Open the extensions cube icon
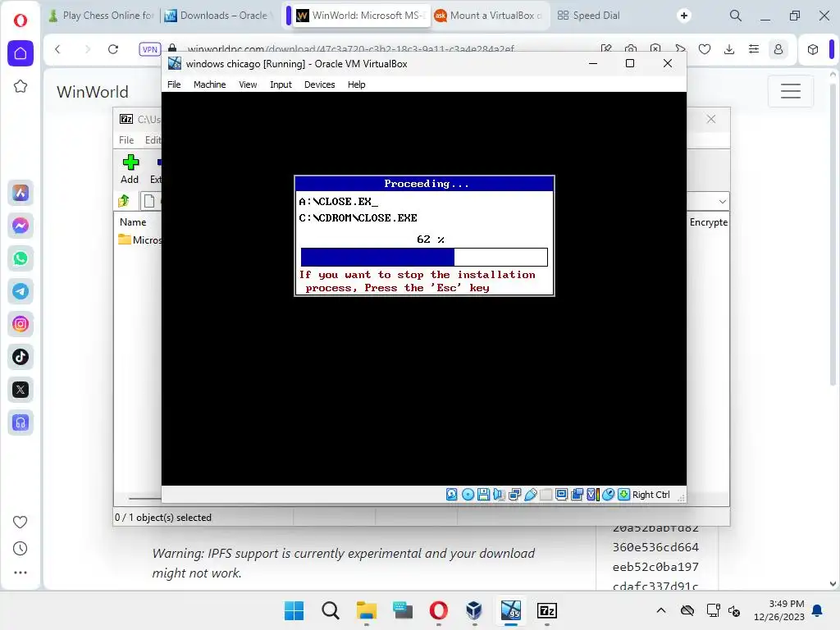 tap(813, 49)
